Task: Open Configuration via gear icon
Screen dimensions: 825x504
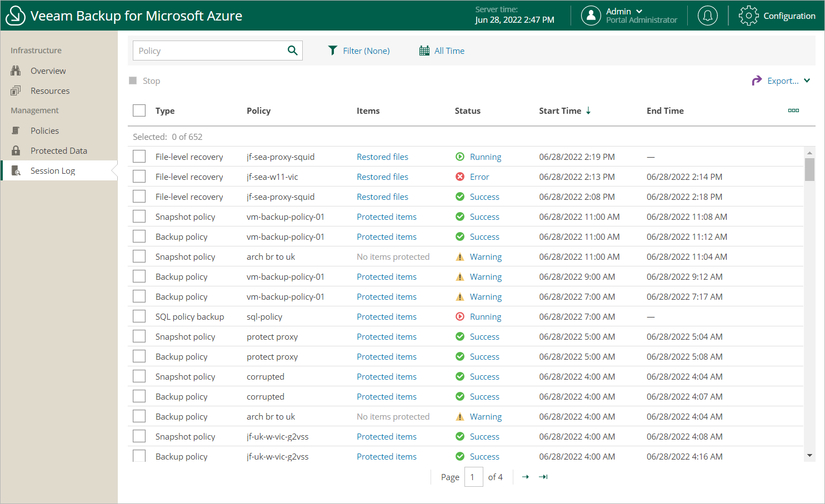Action: (748, 16)
